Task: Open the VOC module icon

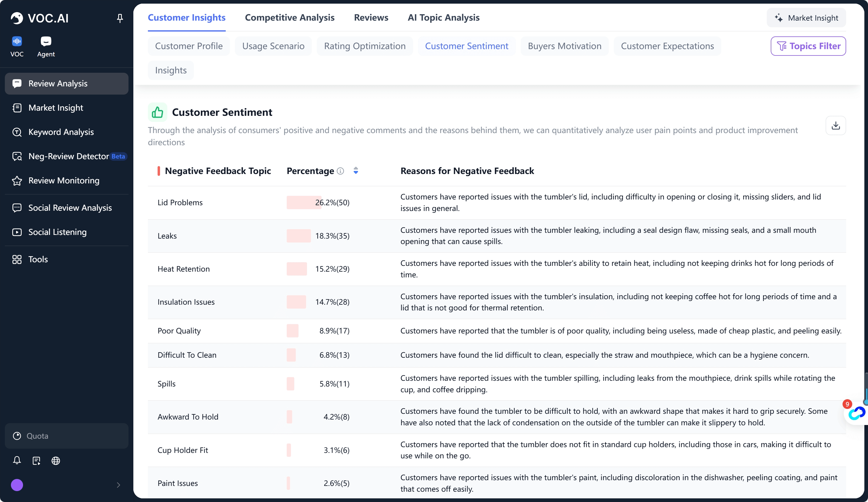Action: click(x=17, y=42)
